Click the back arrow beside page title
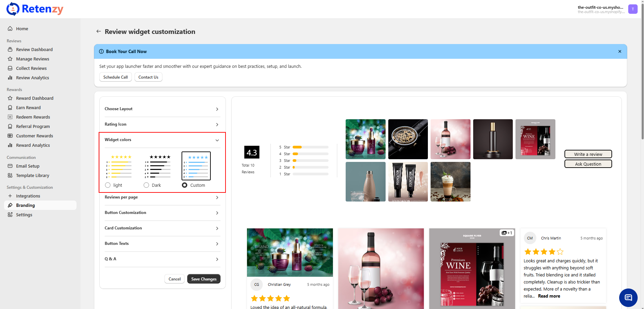The width and height of the screenshot is (644, 309). click(98, 31)
